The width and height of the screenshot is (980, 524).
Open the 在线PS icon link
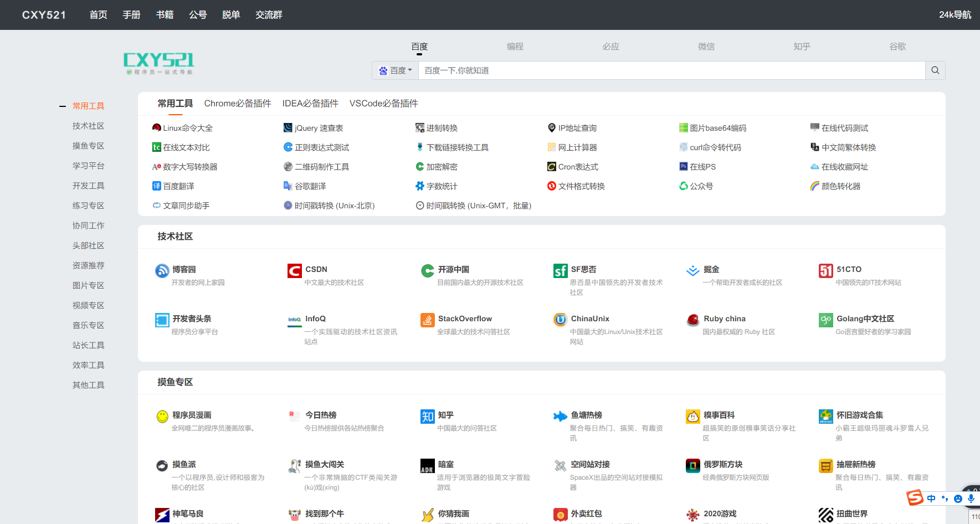click(x=684, y=166)
